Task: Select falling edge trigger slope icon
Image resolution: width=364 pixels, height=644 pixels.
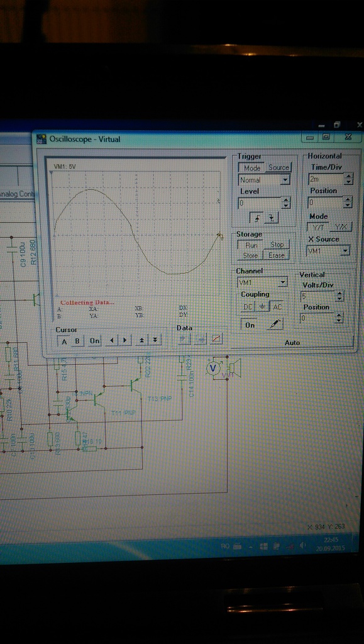Action: coord(272,218)
